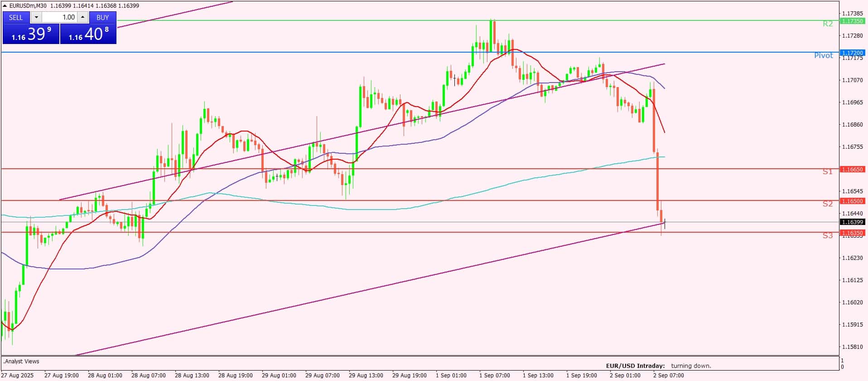868x381 pixels.
Task: Click the red 1.16350 price tag
Action: [x=853, y=233]
